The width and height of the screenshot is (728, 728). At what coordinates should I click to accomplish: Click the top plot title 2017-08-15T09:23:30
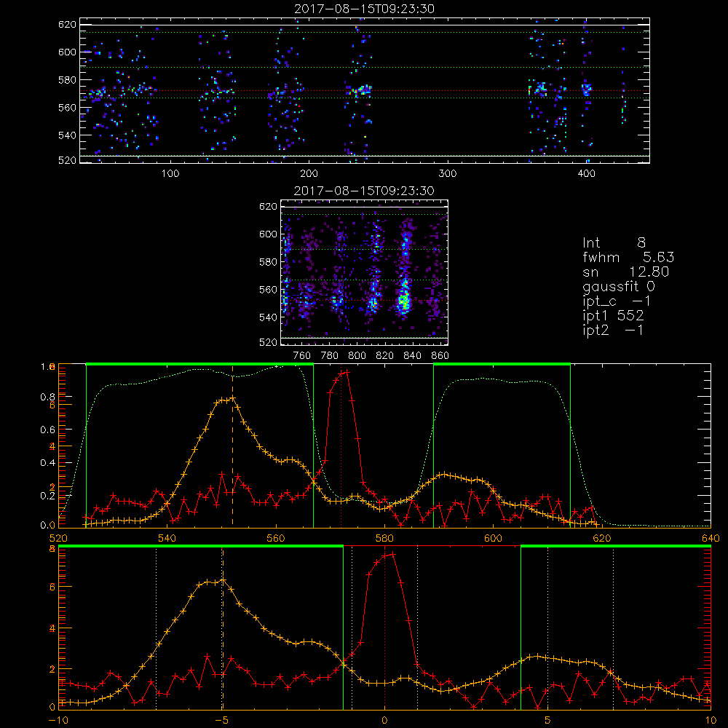pyautogui.click(x=364, y=9)
